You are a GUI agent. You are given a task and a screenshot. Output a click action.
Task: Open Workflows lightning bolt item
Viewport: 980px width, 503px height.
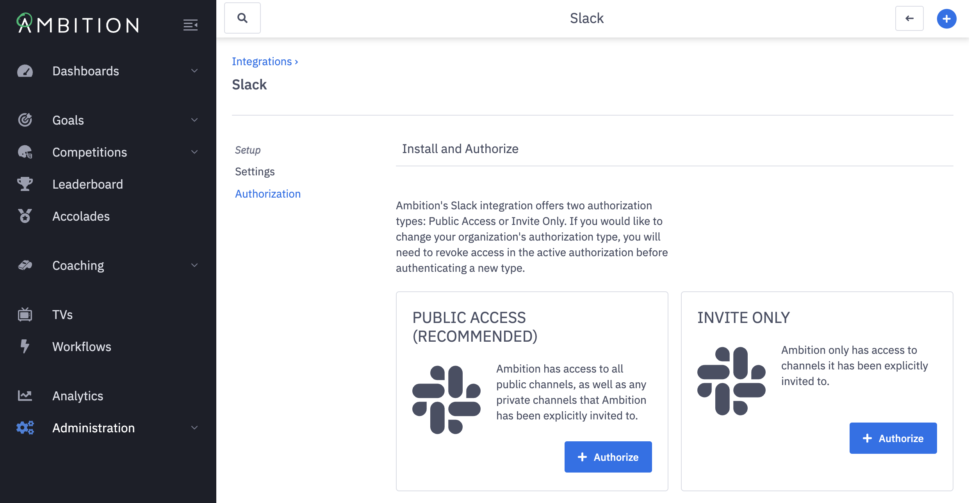click(x=82, y=347)
